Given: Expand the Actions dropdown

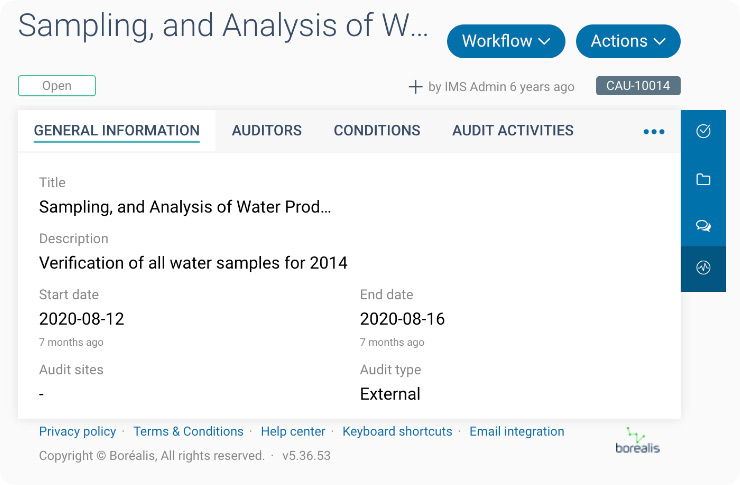Looking at the screenshot, I should pyautogui.click(x=628, y=41).
